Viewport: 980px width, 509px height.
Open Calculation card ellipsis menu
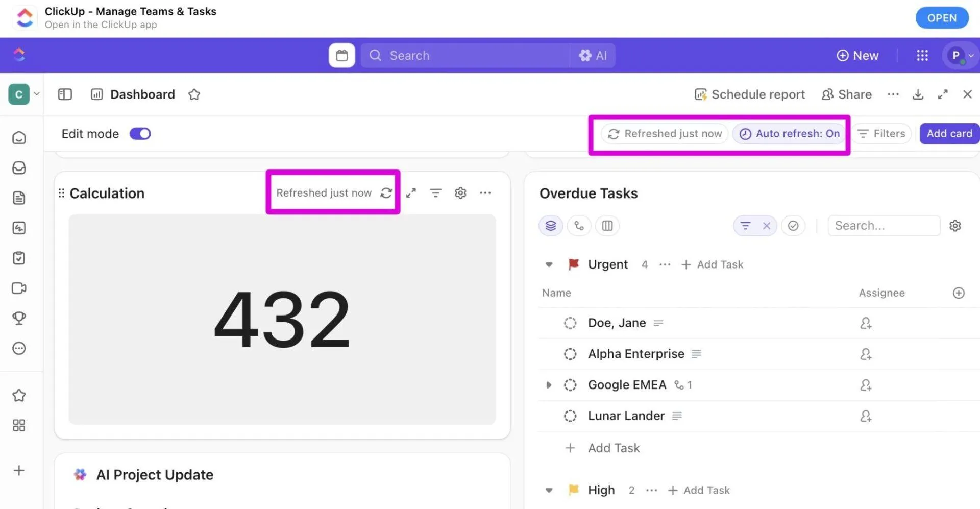485,193
